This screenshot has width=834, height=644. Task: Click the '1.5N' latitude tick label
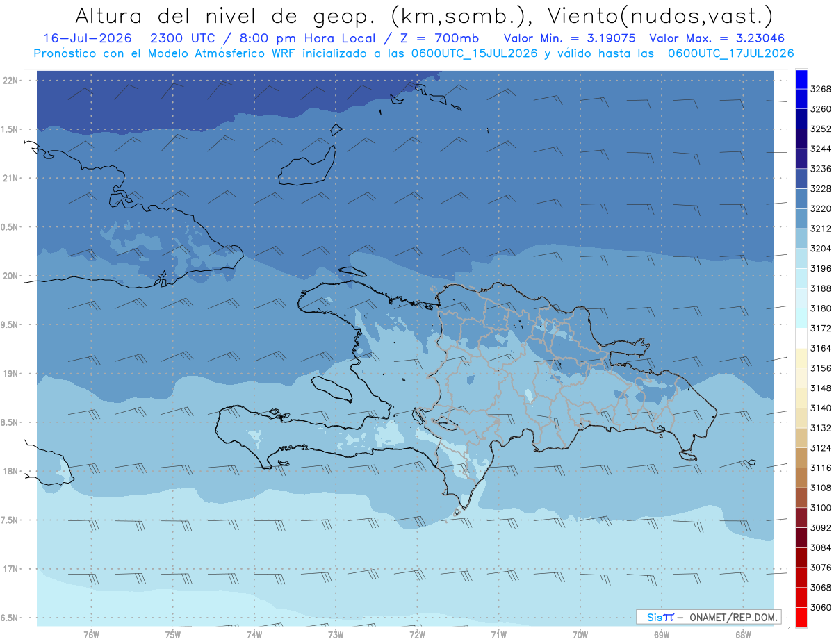pos(10,129)
